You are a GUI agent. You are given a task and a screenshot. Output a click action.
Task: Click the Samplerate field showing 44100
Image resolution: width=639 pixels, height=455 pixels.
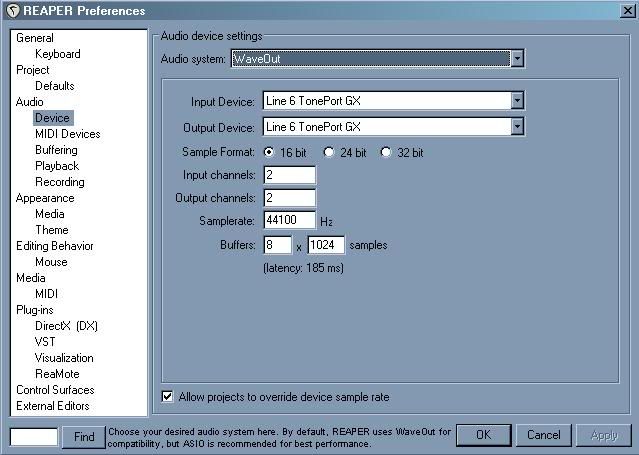(x=290, y=220)
